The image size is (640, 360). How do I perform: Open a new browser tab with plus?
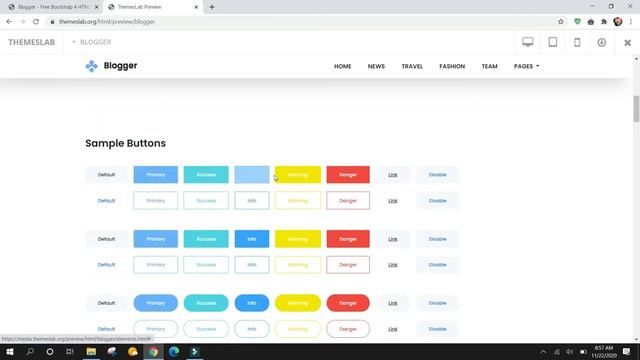tap(212, 7)
